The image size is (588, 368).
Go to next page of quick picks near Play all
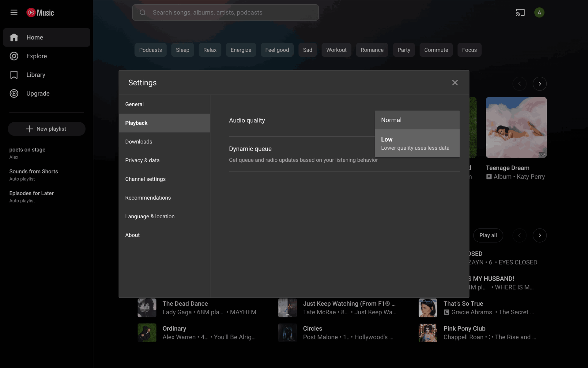pyautogui.click(x=540, y=236)
